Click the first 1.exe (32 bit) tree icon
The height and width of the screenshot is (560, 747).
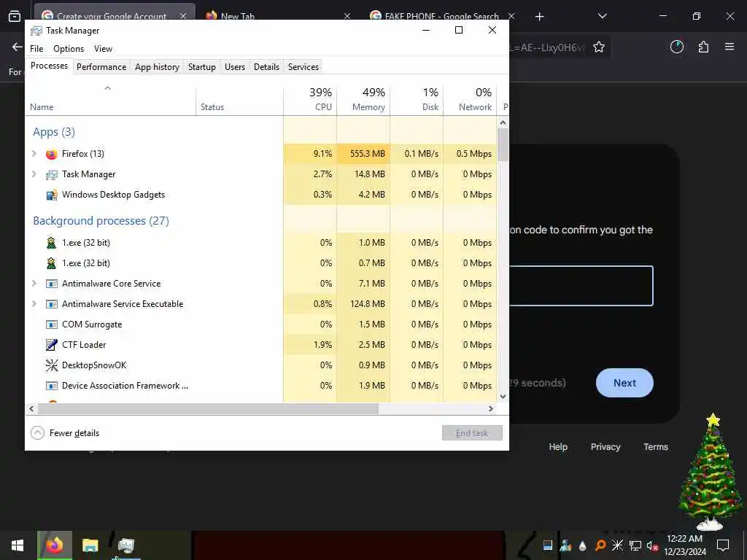tap(52, 243)
